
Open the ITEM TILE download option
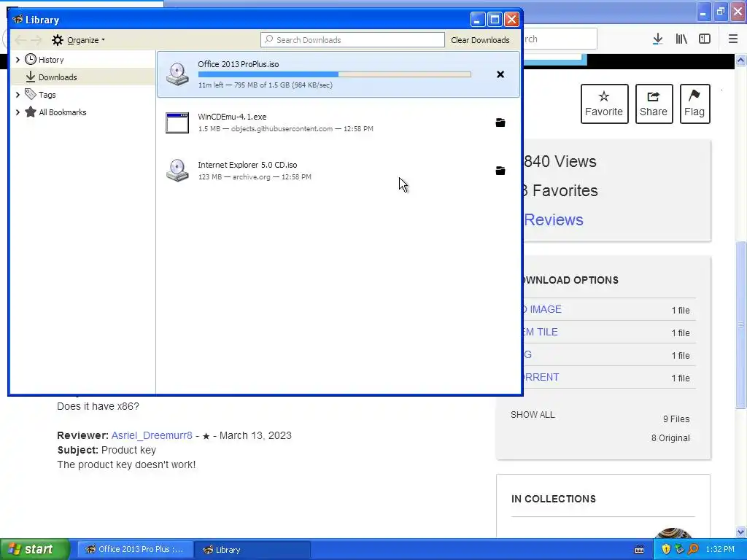click(x=541, y=332)
